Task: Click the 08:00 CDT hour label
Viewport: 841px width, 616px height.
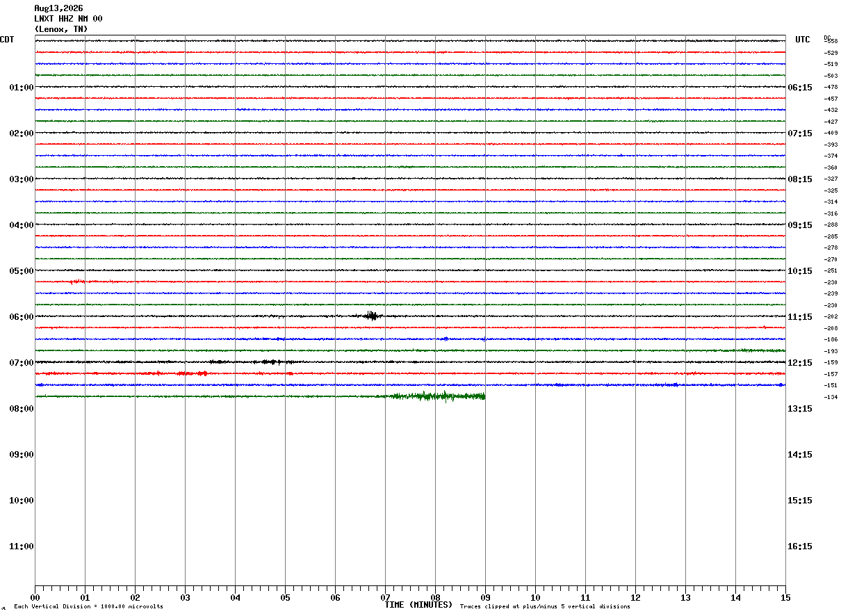Action: (22, 409)
